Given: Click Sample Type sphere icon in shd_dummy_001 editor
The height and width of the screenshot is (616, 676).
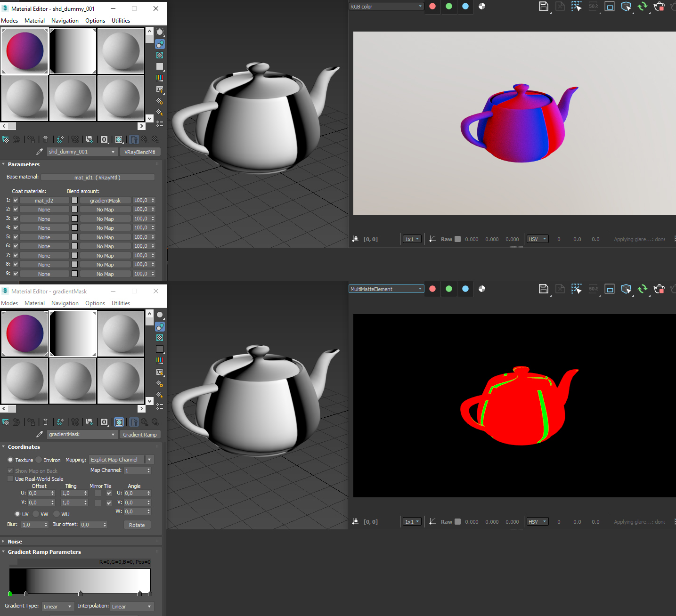Looking at the screenshot, I should click(160, 32).
